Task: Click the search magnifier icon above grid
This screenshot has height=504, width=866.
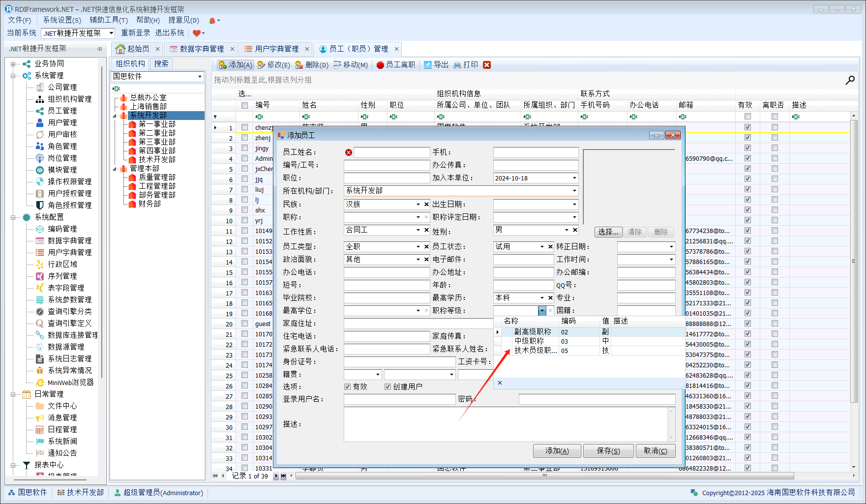Action: [850, 80]
